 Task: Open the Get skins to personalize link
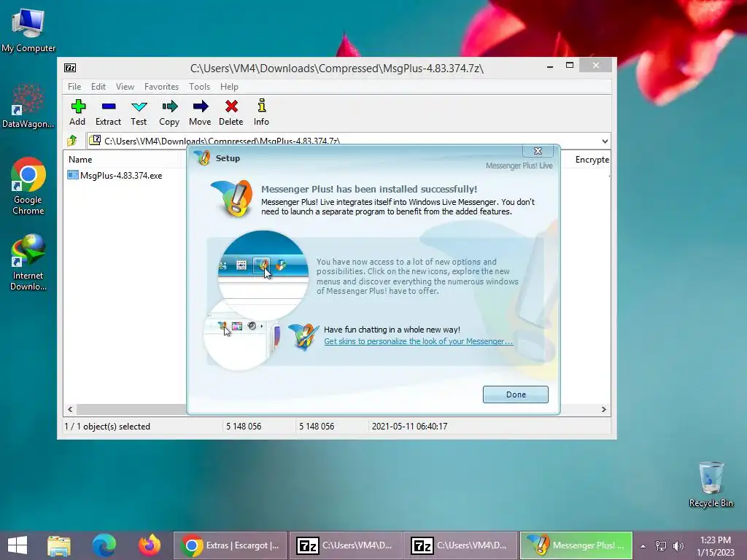[x=418, y=341]
